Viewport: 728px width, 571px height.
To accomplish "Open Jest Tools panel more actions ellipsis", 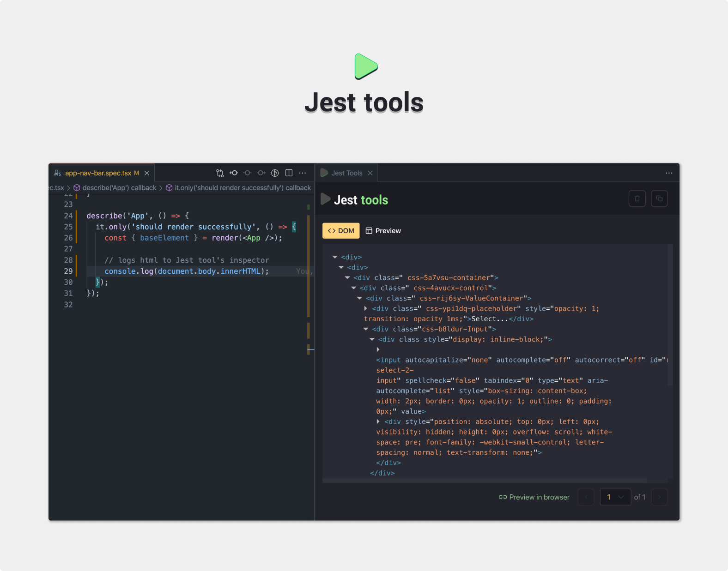I will (x=669, y=173).
